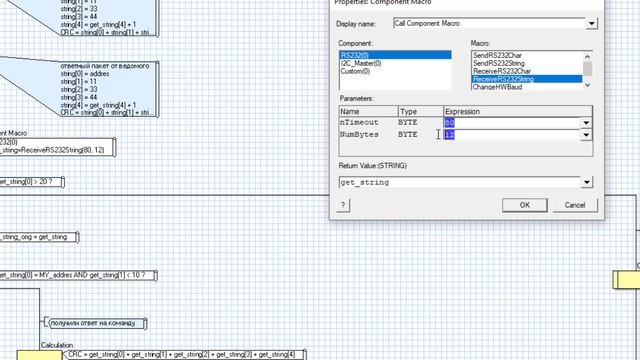Select the 'string_orig = get_string' calculation block
The height and width of the screenshot is (360, 640).
pyautogui.click(x=39, y=237)
